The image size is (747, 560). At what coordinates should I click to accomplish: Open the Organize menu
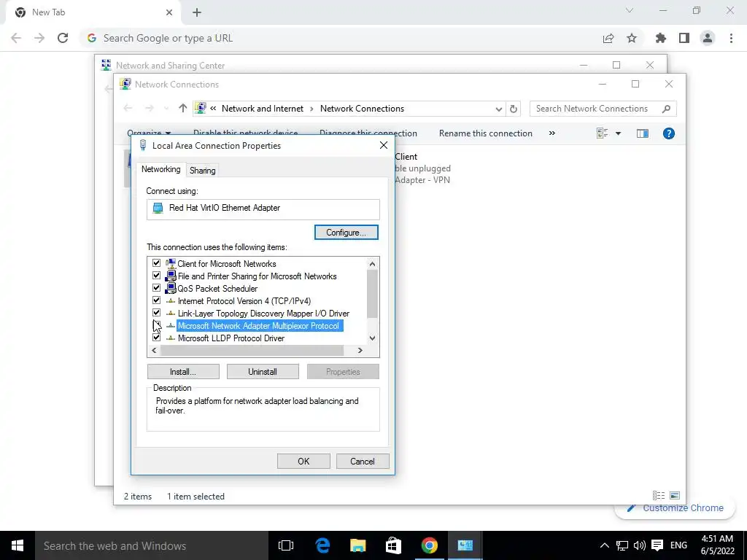(149, 133)
